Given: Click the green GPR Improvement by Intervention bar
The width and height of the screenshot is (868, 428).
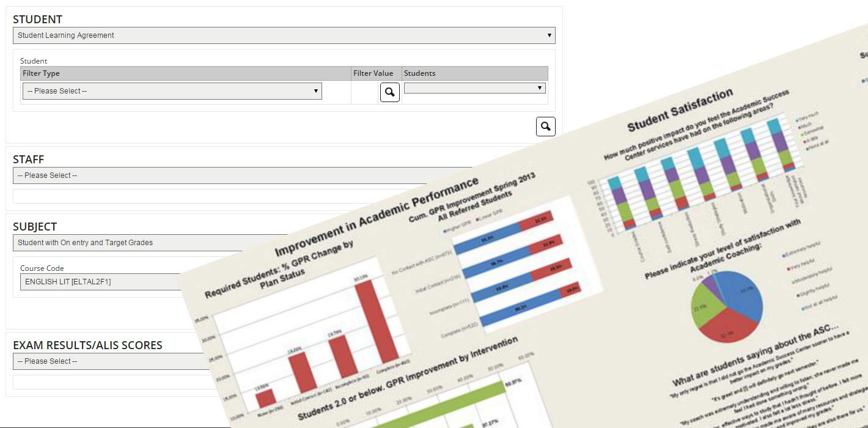Looking at the screenshot, I should coord(452,404).
